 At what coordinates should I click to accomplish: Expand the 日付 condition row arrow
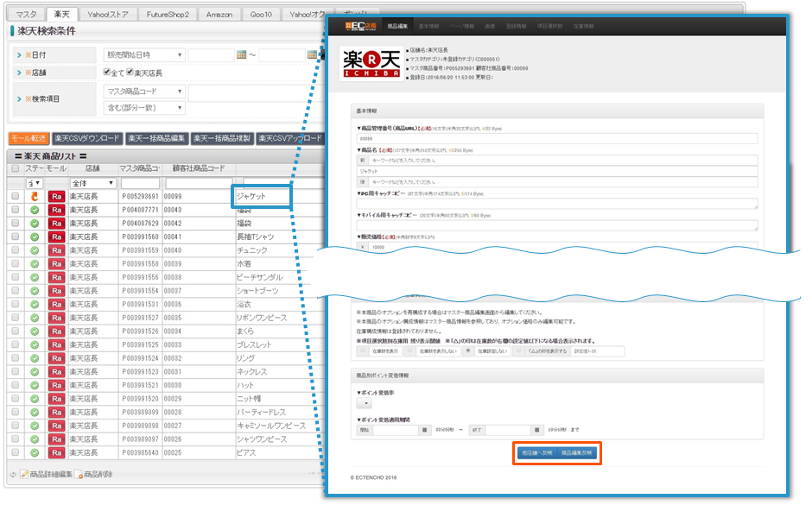coord(19,55)
